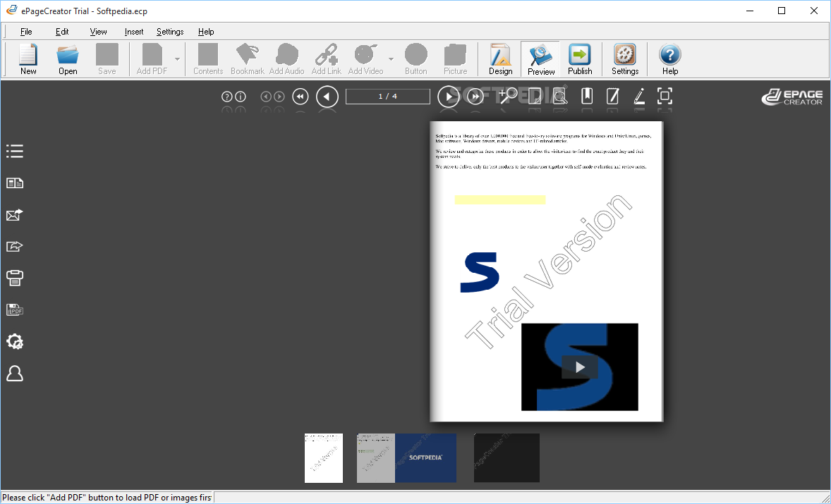Click the gear settings sidebar icon
Screen dimensions: 831x504
point(15,341)
